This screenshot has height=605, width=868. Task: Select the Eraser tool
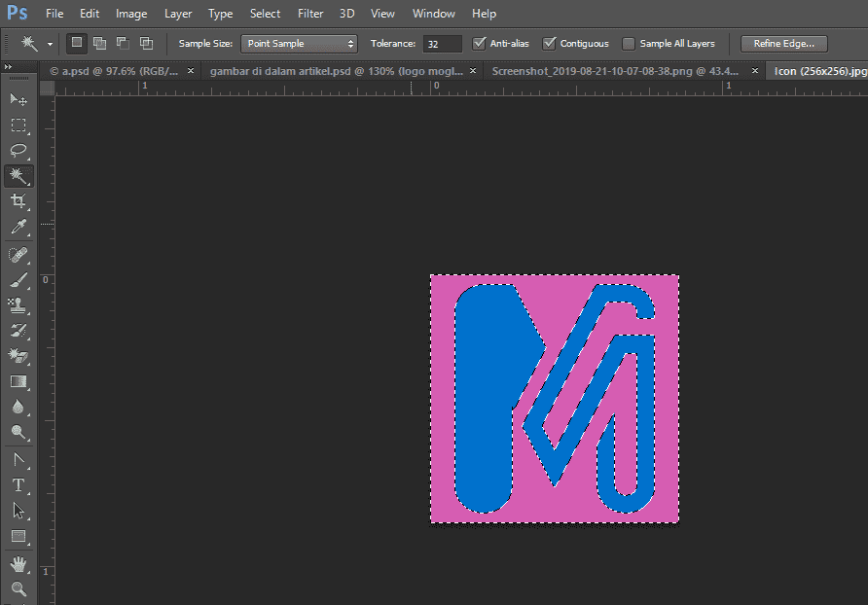[x=18, y=356]
